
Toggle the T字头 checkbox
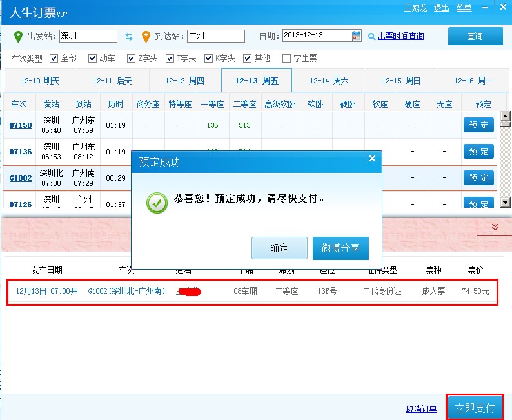tap(170, 59)
